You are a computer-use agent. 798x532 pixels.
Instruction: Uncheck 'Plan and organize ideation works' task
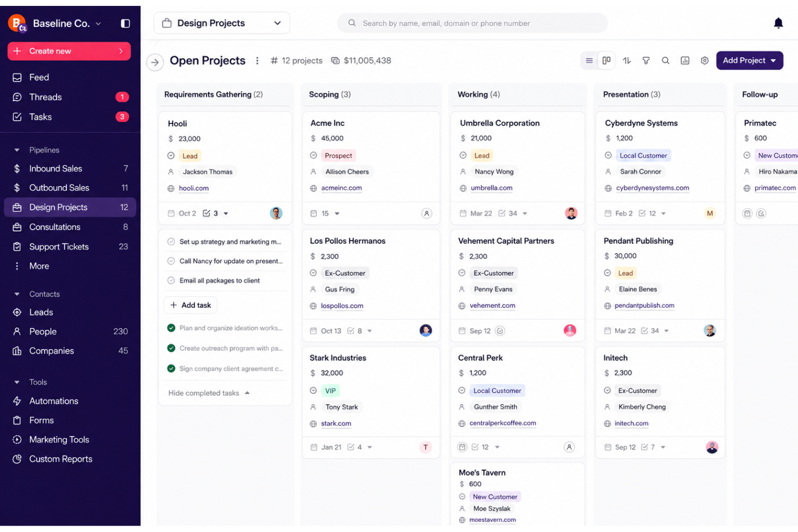(x=171, y=328)
